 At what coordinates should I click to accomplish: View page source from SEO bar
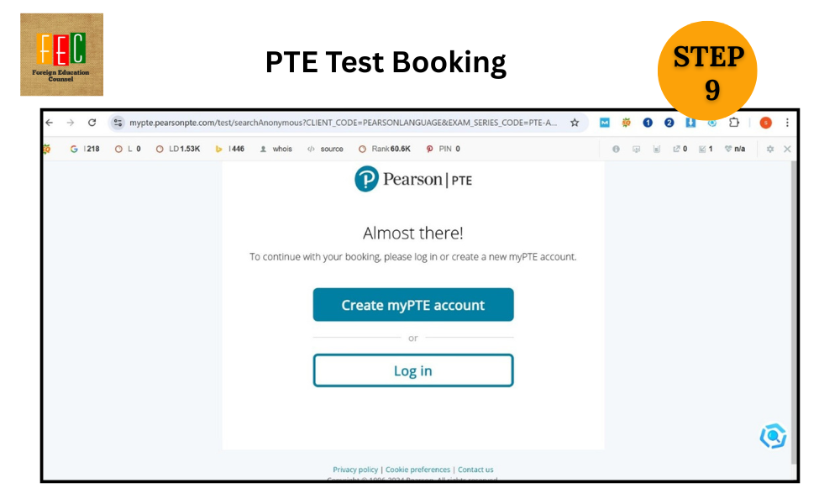click(325, 149)
